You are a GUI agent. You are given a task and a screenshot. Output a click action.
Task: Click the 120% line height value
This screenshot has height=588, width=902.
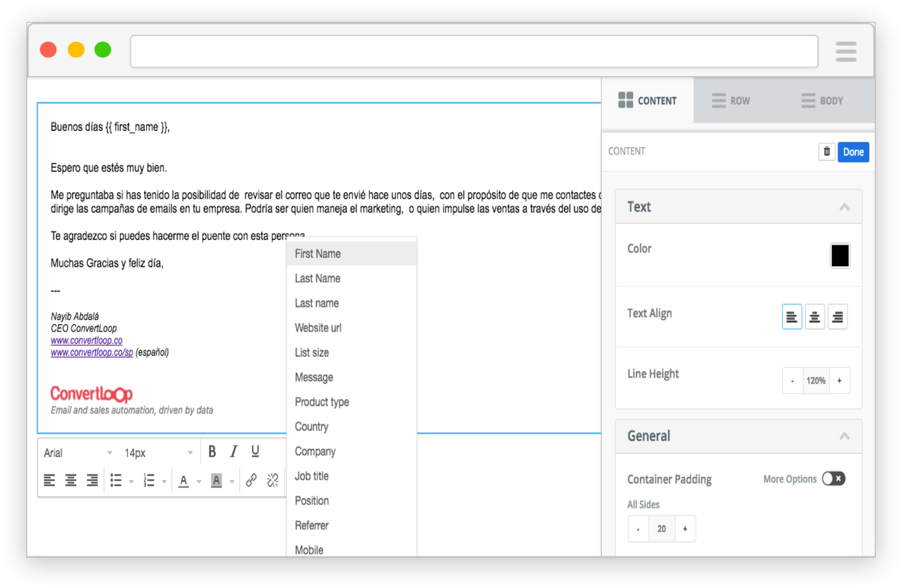coord(816,381)
